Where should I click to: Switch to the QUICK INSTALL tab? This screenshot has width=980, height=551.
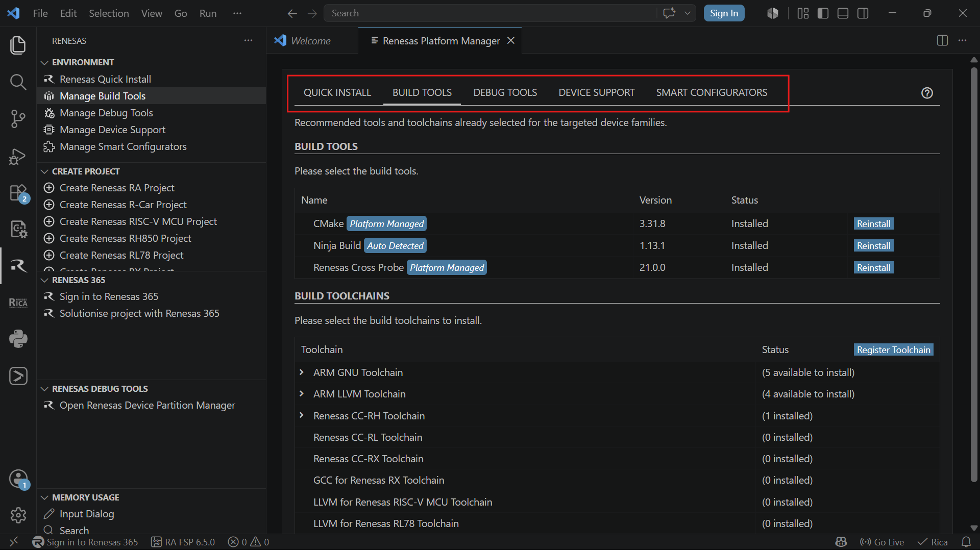click(x=337, y=92)
